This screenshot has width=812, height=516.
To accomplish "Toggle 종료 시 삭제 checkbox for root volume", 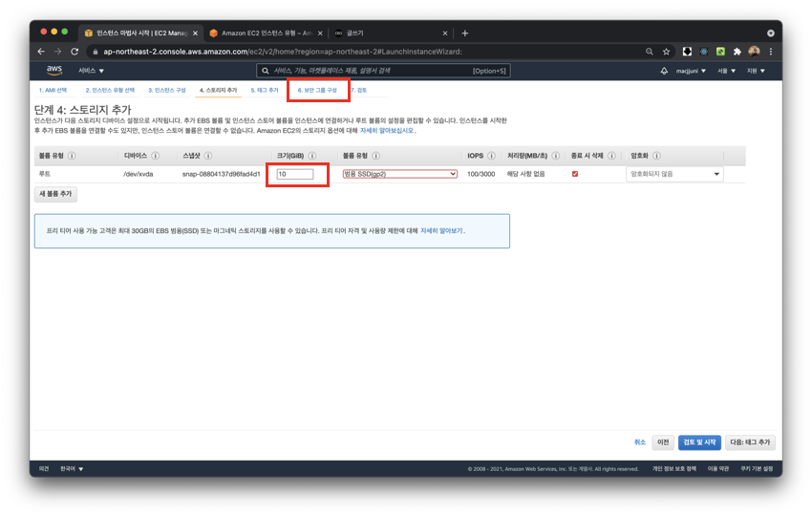I will click(x=575, y=174).
